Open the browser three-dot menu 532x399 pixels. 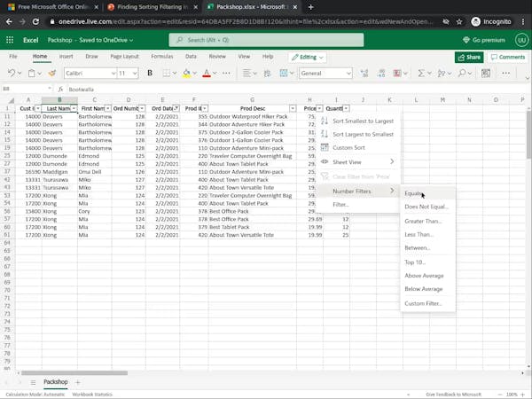click(x=523, y=21)
